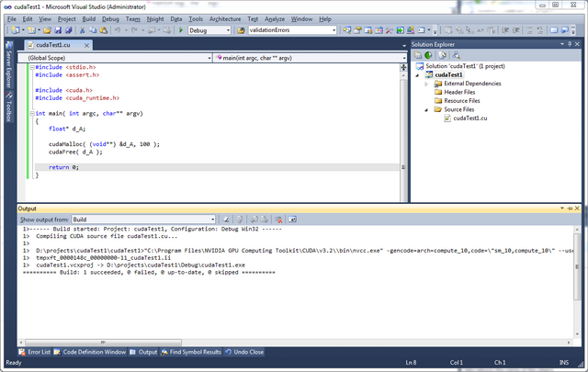Open the Nsight menu

click(155, 19)
